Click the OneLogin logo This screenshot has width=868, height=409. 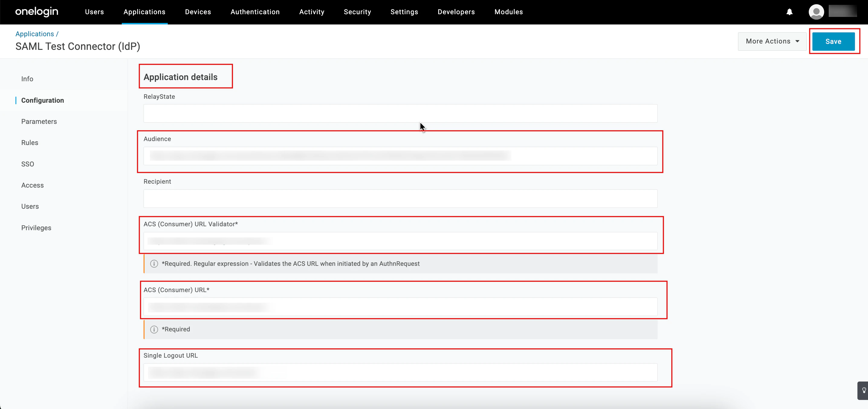(37, 12)
